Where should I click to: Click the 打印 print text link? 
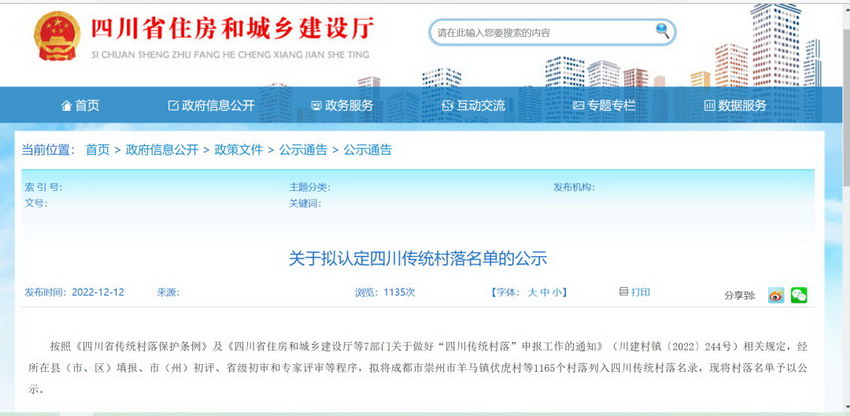point(640,292)
